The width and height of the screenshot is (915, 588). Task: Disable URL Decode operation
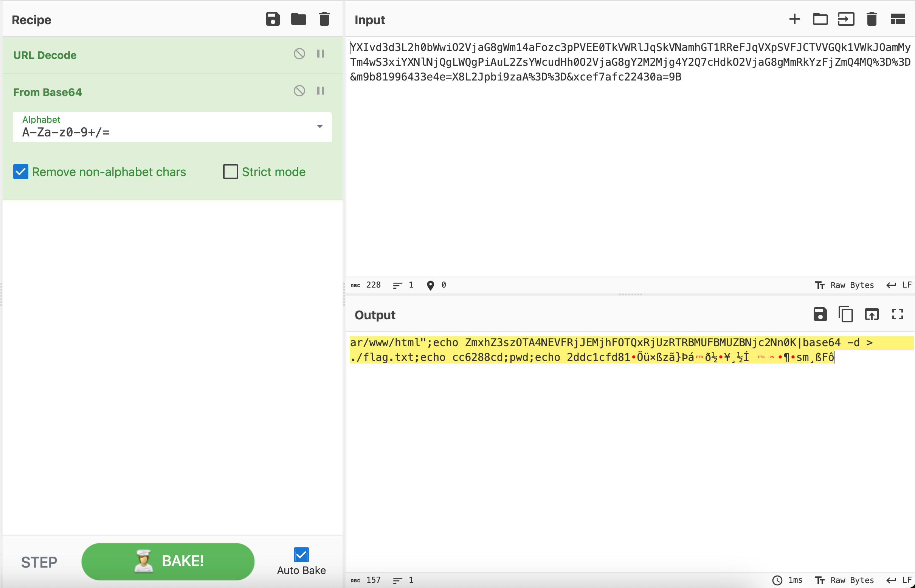tap(299, 55)
